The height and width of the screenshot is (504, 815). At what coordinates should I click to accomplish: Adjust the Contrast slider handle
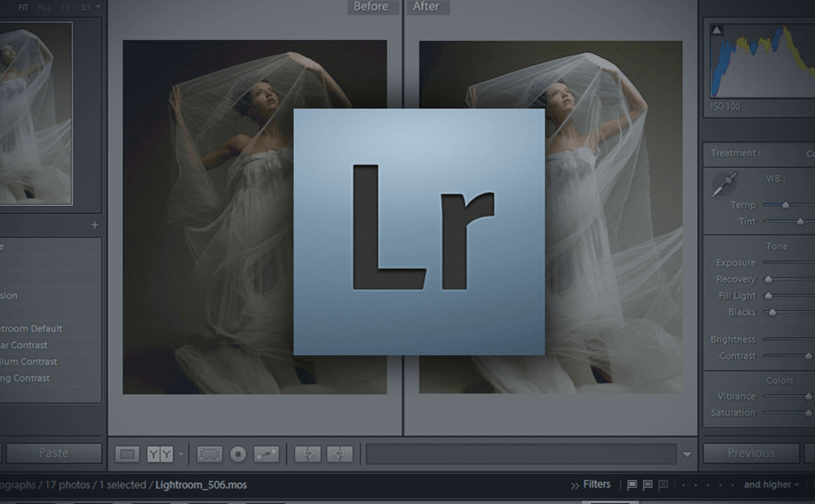pyautogui.click(x=808, y=356)
